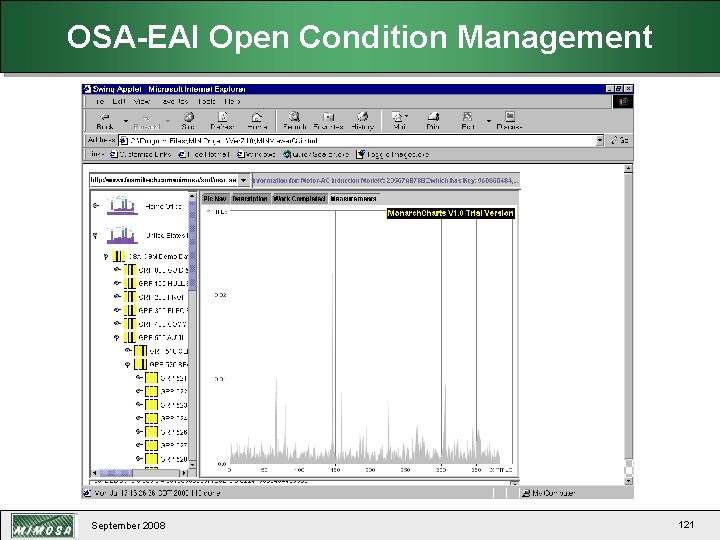Click the browser page scroll-down arrow

(628, 481)
